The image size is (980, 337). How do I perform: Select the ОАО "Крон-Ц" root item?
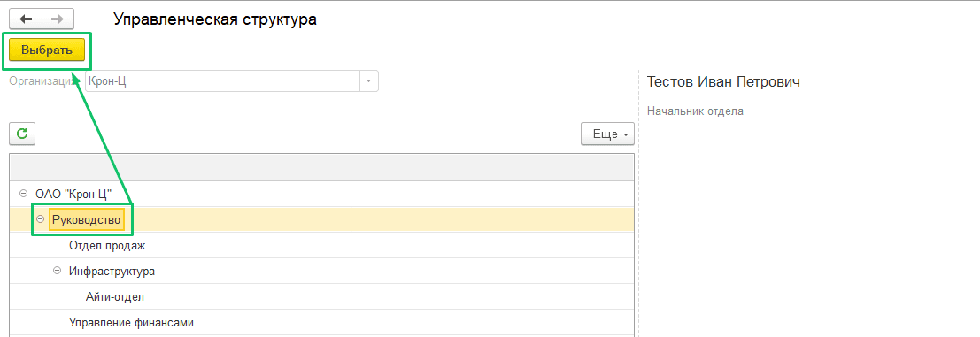73,194
